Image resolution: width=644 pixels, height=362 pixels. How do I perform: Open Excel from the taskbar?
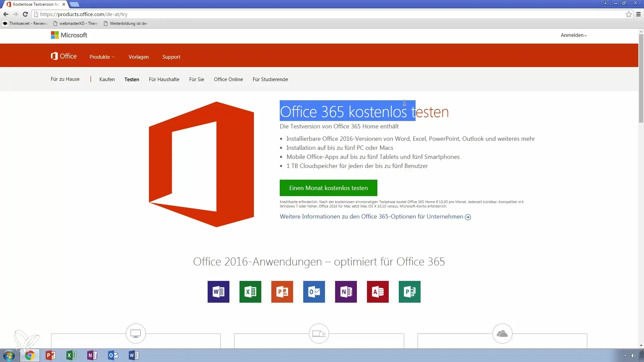[71, 355]
